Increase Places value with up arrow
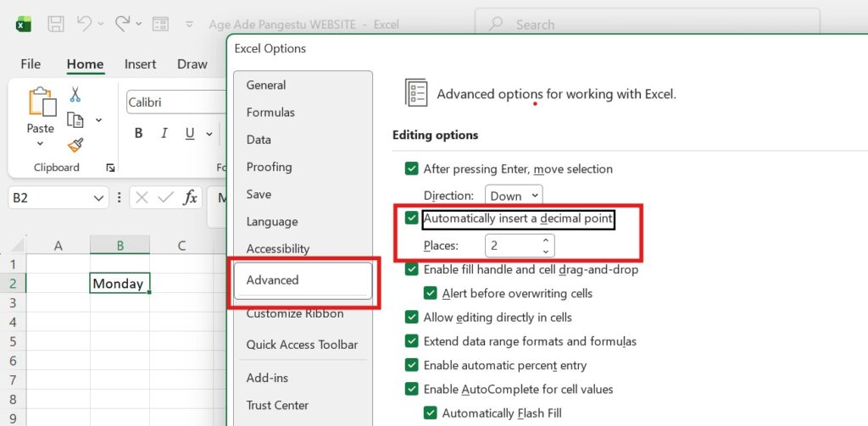Screen dimensions: 868x426 pyautogui.click(x=546, y=241)
